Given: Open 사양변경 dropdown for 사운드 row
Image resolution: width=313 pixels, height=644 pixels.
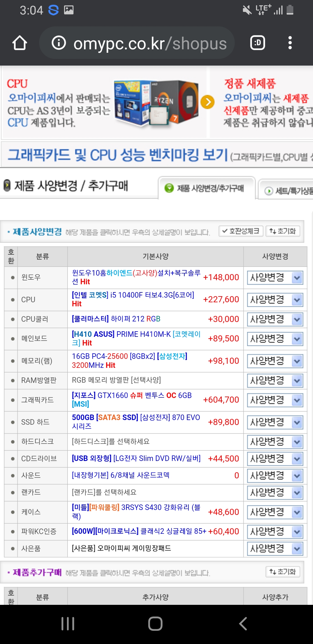Looking at the screenshot, I should click(x=275, y=476).
